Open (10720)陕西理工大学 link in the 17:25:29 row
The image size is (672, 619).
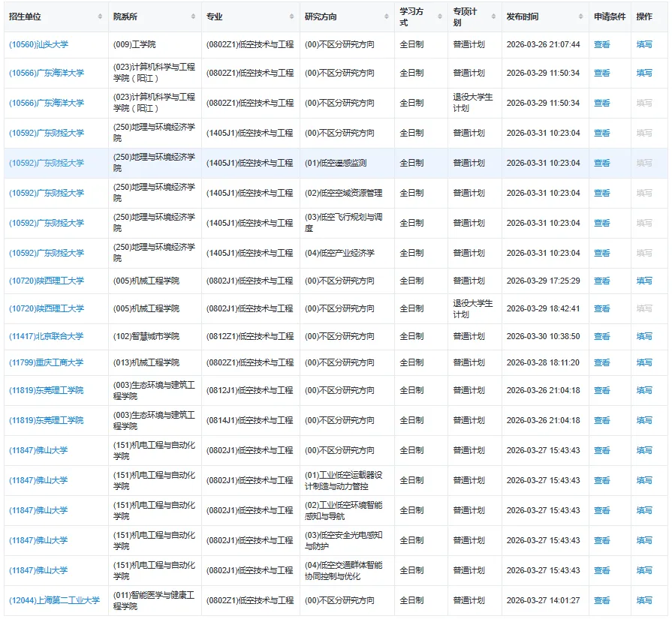point(47,281)
